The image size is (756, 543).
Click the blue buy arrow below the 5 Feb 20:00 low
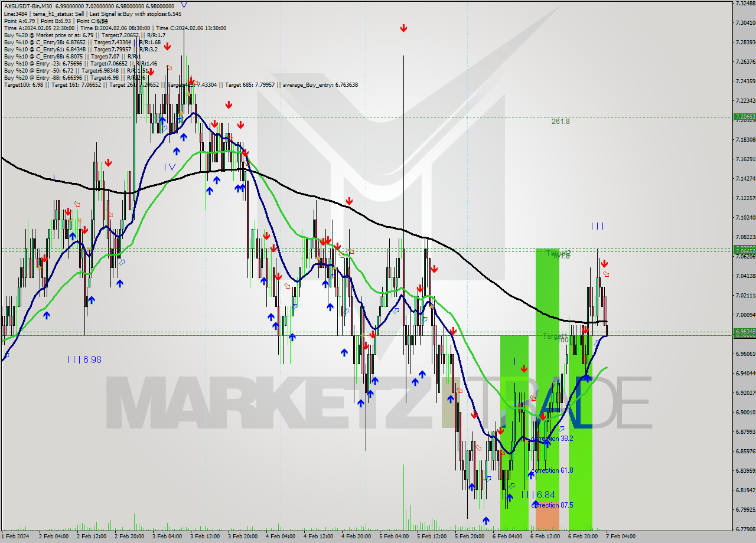(485, 520)
